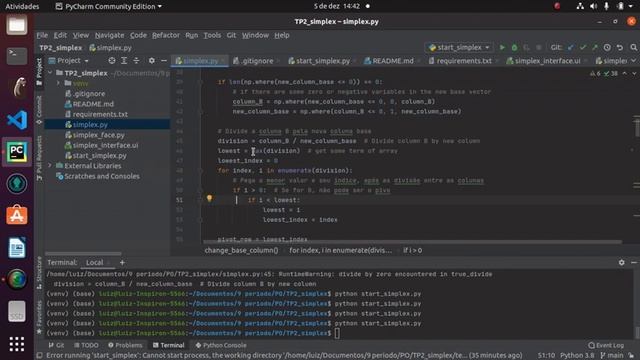Commit changes with Git checkmark icon
The height and width of the screenshot is (360, 640).
click(583, 48)
